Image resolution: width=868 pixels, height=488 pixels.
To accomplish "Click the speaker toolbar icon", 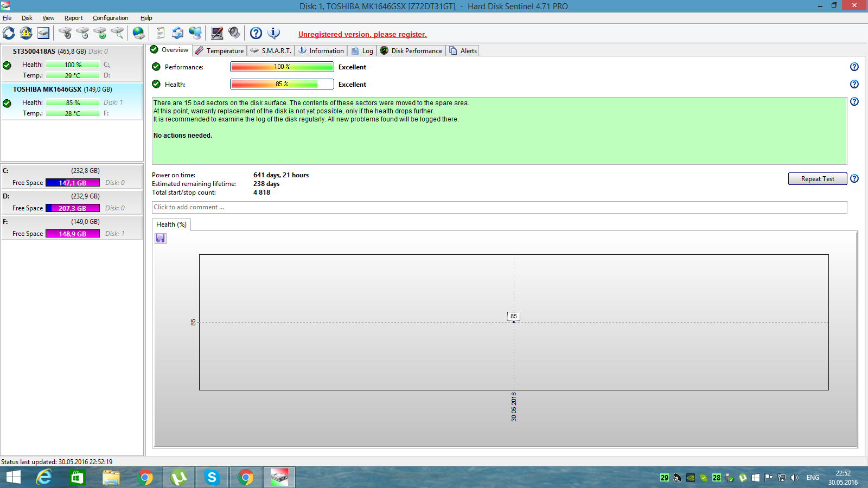I will (x=234, y=33).
